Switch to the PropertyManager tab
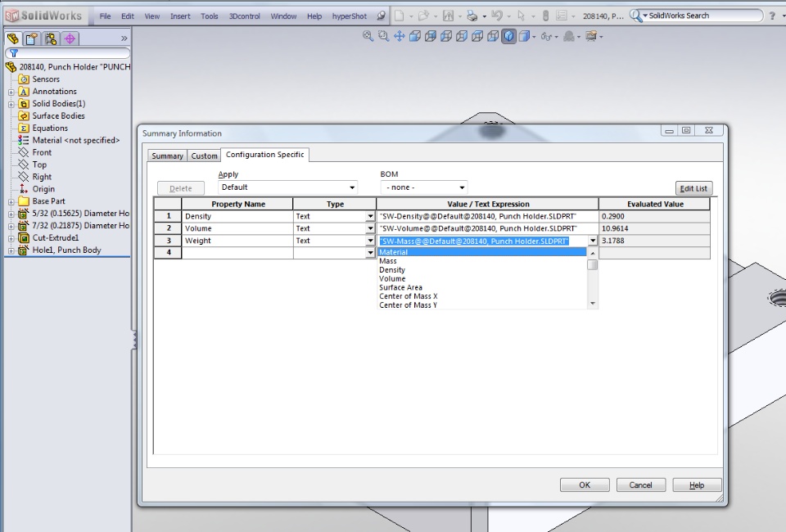Image resolution: width=786 pixels, height=532 pixels. (32, 38)
